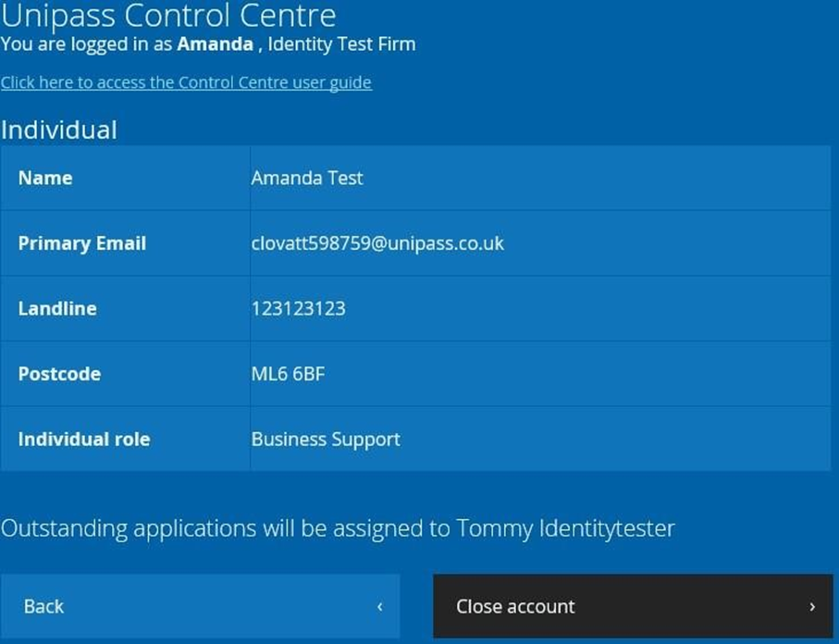Click the left chevron on Back button
Viewport: 839px width, 644px height.
pos(380,607)
